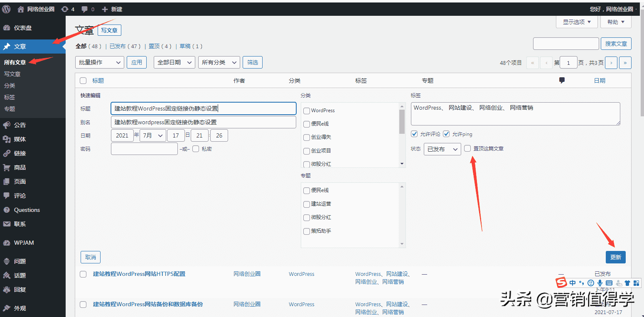Open the 所有分类 category filter dropdown
This screenshot has width=644, height=317.
coord(219,62)
